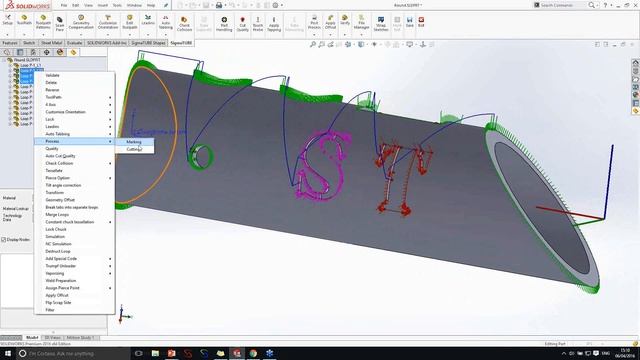Click the Apply Tapping icon
This screenshot has width=640, height=360.
tap(274, 24)
